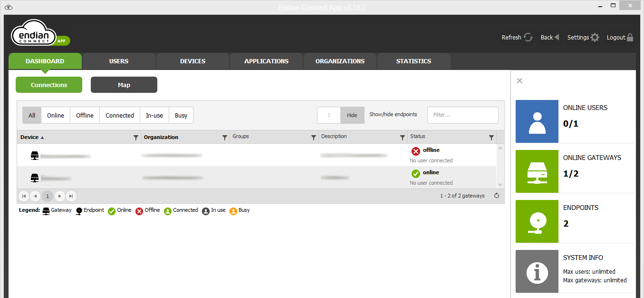This screenshot has width=644, height=298.
Task: Go to the last page of gateways
Action: (x=71, y=196)
